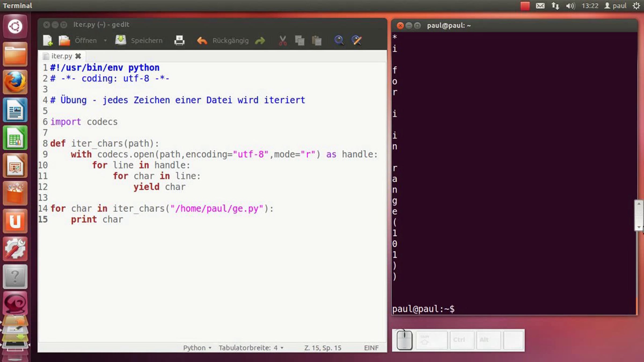Copy selection using toolbar icon
This screenshot has width=644, height=362.
click(299, 40)
